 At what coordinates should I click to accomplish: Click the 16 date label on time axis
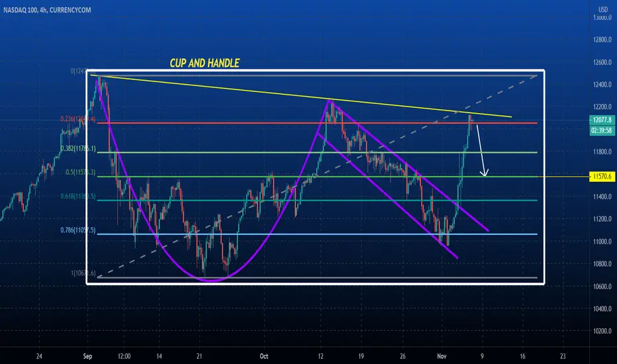522,356
